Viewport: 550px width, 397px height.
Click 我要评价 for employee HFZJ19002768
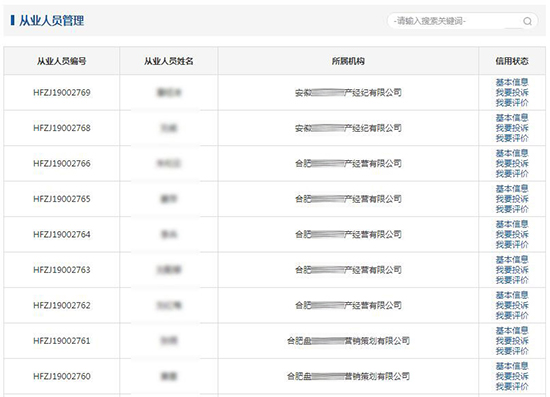tap(512, 138)
